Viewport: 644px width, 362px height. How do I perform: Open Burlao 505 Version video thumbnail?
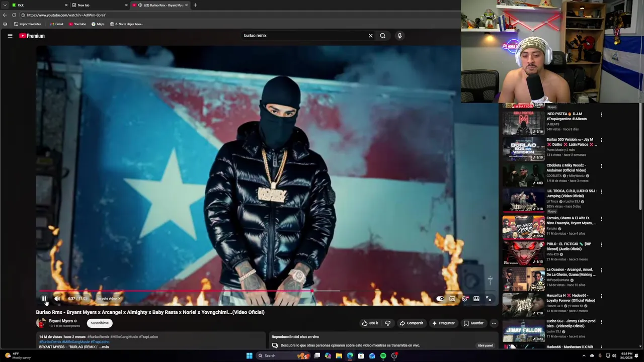tap(524, 148)
